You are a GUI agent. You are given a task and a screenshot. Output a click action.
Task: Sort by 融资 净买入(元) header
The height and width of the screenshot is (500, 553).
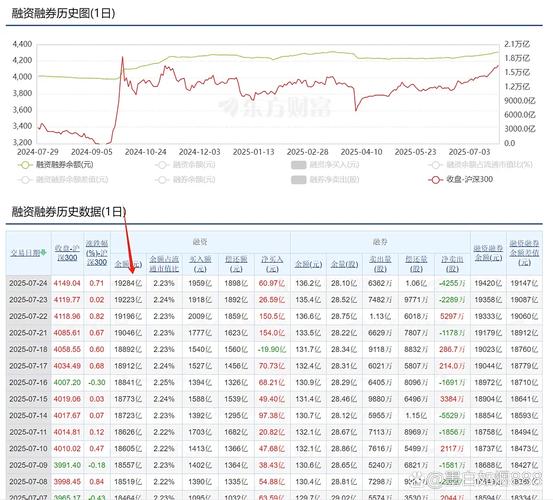272,264
